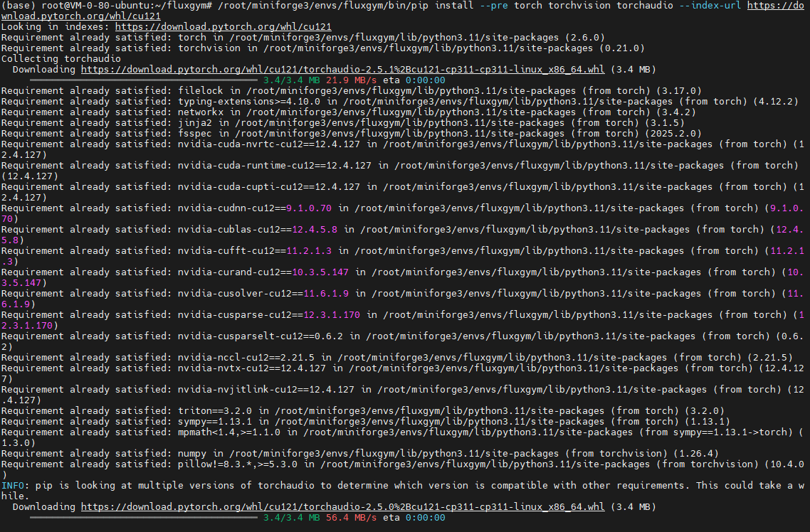Click the fsspec version '(2025.2.0)'
Viewport: 810px width, 532px height.
click(x=673, y=134)
